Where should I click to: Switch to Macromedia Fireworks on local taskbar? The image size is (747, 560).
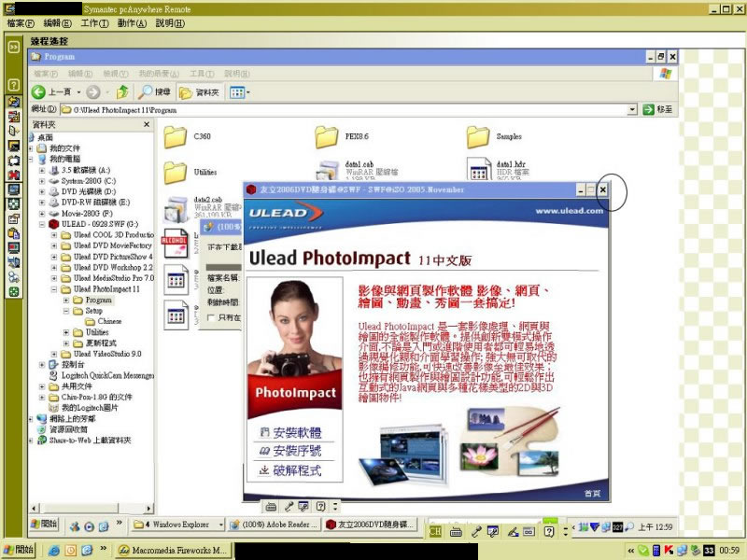pos(174,550)
